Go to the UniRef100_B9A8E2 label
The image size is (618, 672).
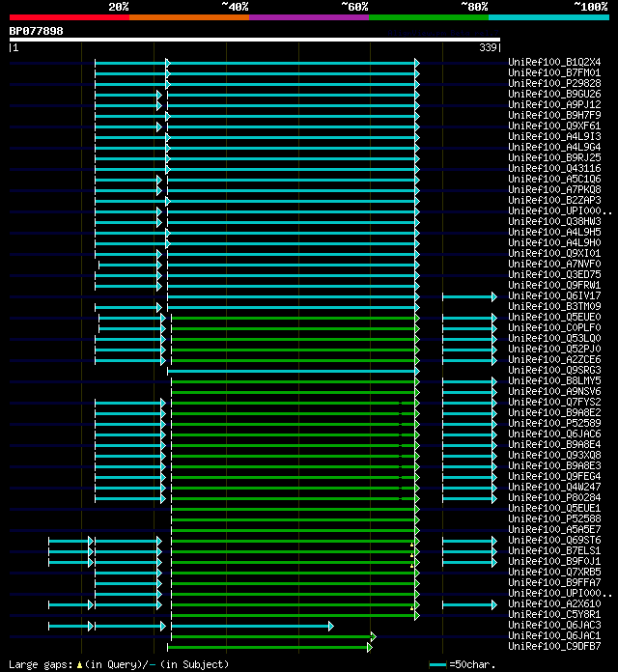click(554, 412)
